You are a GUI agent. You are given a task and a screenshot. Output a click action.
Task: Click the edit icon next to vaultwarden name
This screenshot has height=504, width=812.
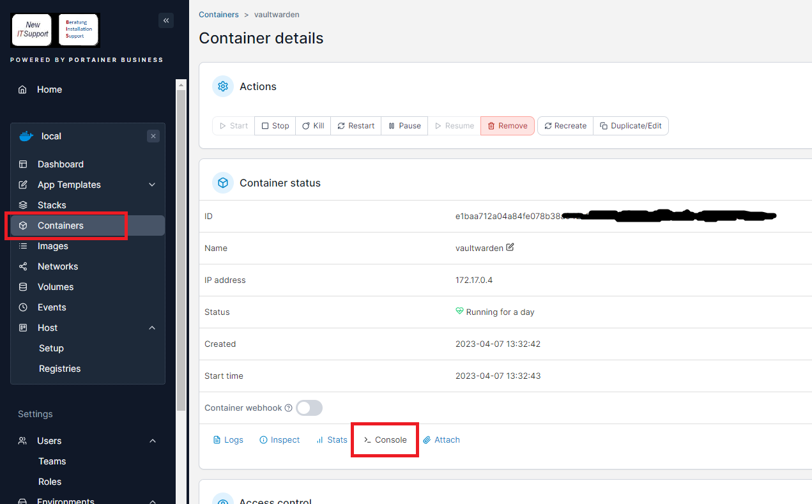(510, 247)
